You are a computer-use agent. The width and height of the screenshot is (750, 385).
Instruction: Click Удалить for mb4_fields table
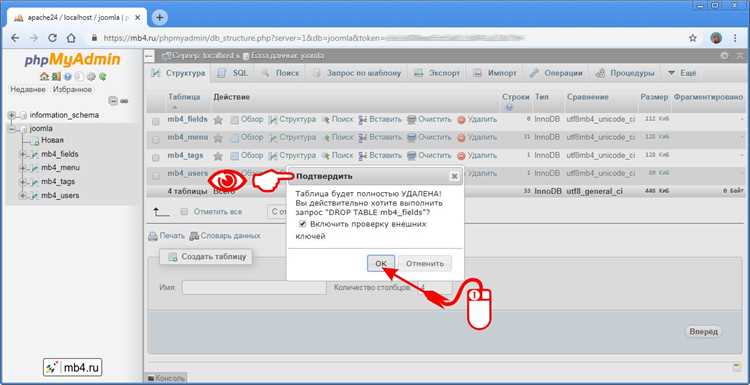pyautogui.click(x=477, y=119)
